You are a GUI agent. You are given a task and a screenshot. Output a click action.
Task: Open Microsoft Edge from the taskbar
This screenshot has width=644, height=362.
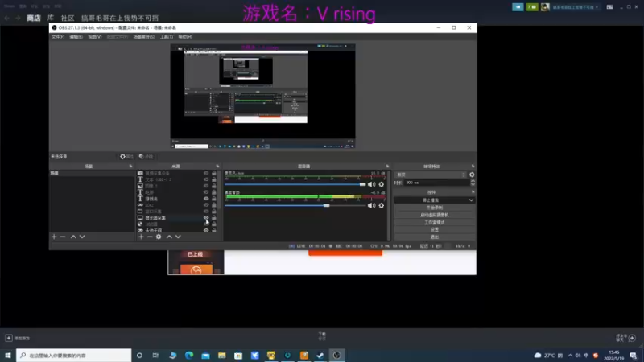(189, 355)
